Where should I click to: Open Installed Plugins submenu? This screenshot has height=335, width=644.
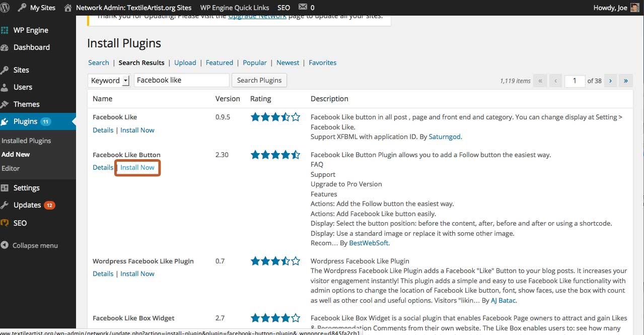[26, 141]
